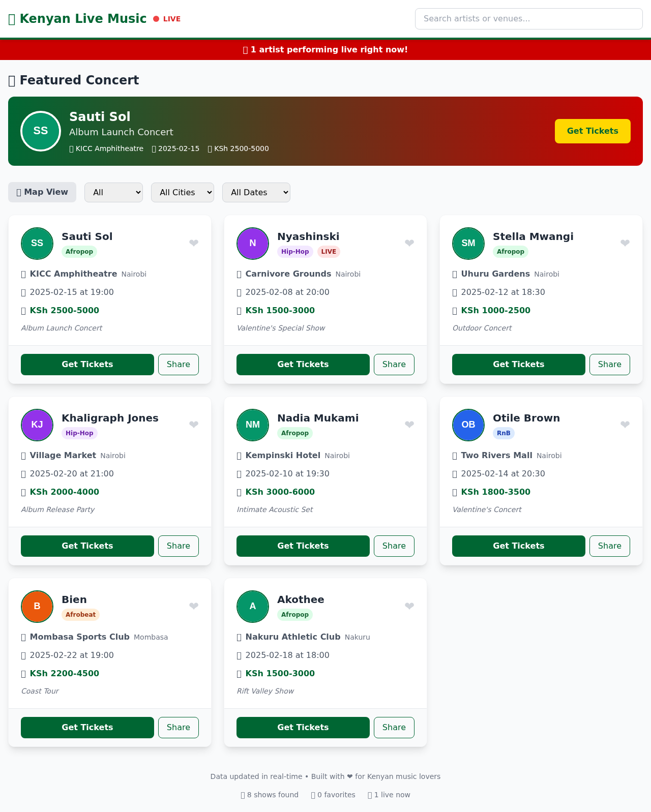The width and height of the screenshot is (651, 812).
Task: Toggle the Map View button
Action: 42,192
